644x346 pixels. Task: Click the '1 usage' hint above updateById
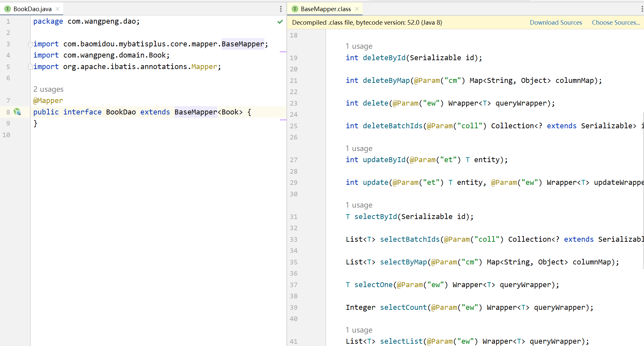[x=359, y=148]
